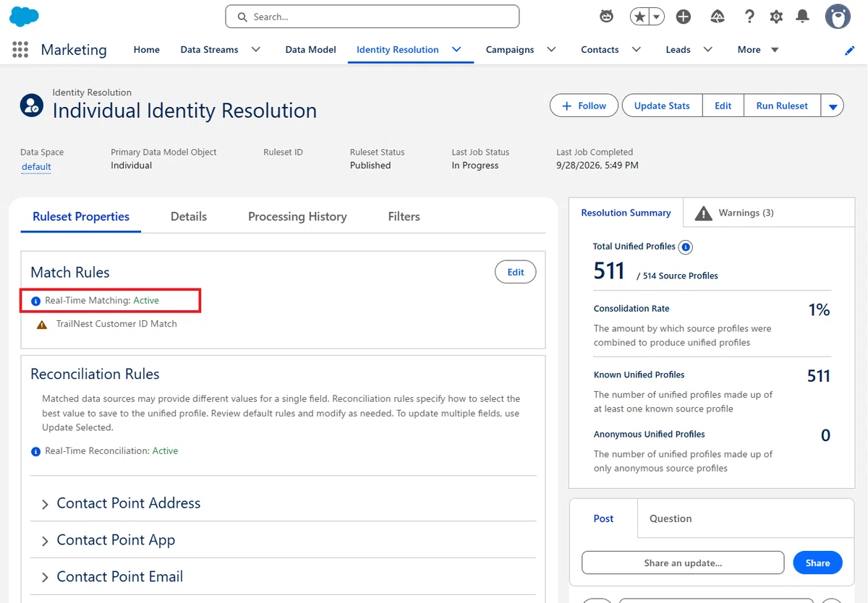Open the App Launcher dots grid
Screen dimensions: 868x603
click(20, 49)
